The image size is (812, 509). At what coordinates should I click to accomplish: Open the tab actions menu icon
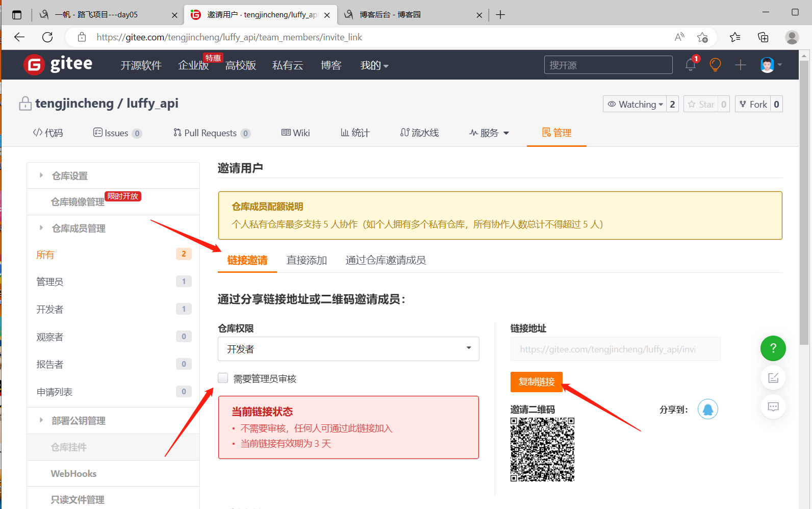pyautogui.click(x=17, y=15)
